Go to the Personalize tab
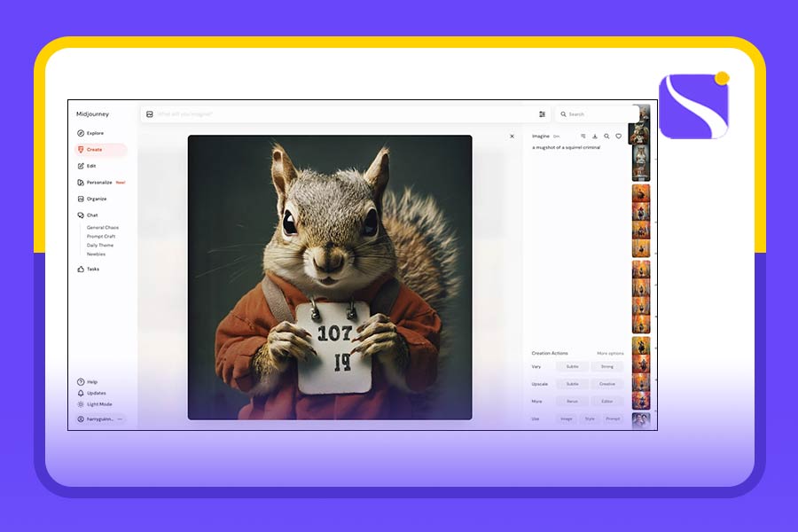Screen dimensions: 798x532 pos(98,183)
